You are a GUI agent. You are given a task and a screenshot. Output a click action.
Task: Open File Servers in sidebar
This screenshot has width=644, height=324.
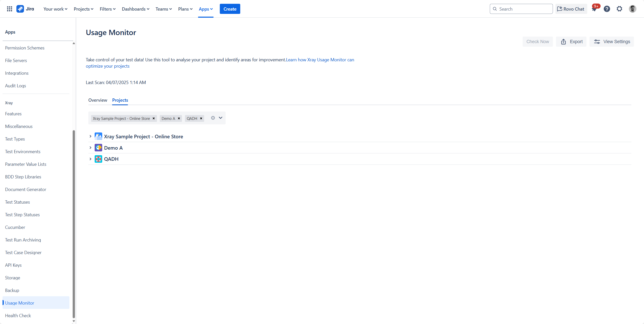coord(16,61)
